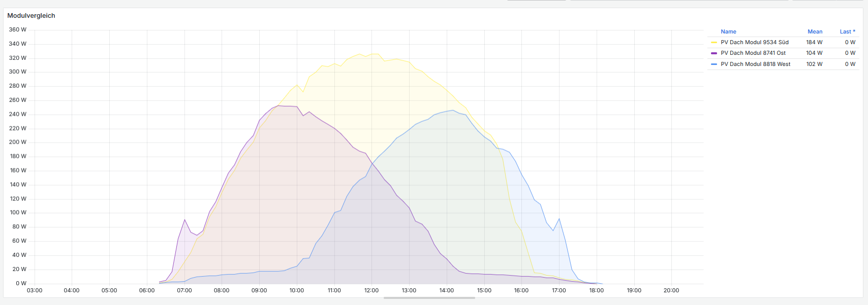Sort legend by Mean column
This screenshot has width=868, height=305.
[x=815, y=31]
